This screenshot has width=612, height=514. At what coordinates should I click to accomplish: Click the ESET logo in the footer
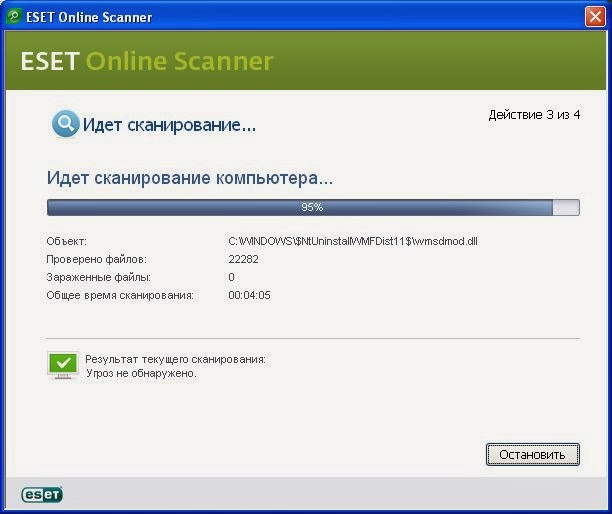pos(42,494)
